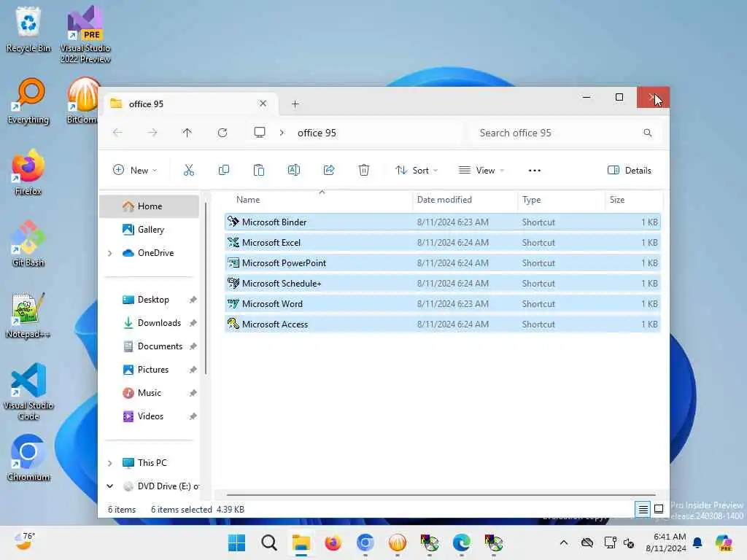The image size is (747, 560).
Task: Select Visual Studio 2022 Preview shortcut
Action: coord(85,34)
